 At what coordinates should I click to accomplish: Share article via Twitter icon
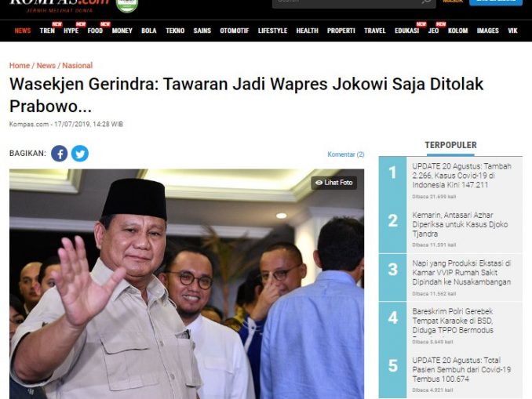pos(80,154)
